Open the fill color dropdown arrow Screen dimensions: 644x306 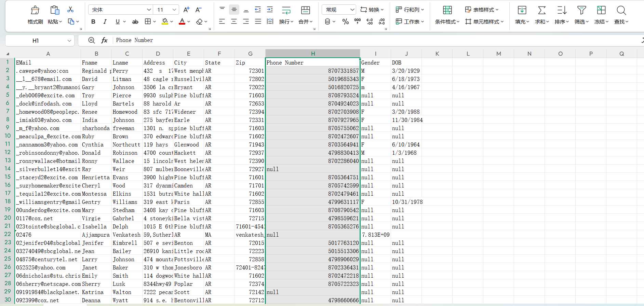[x=172, y=22]
